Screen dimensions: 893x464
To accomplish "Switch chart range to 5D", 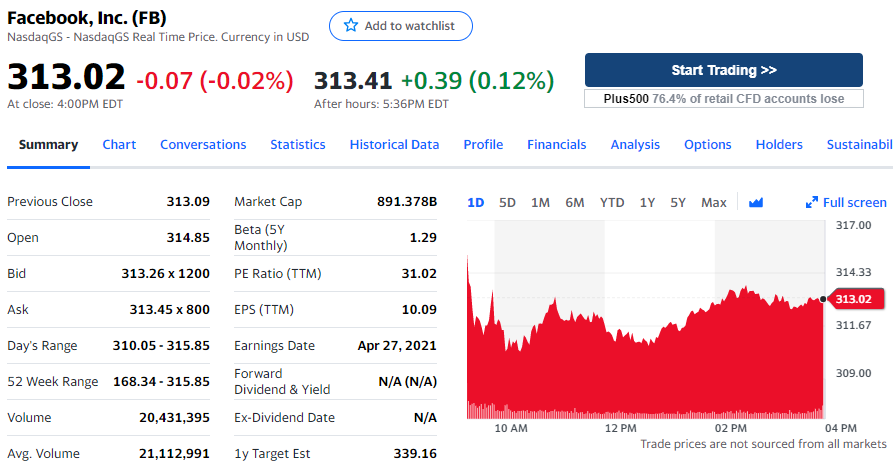I will (x=507, y=203).
